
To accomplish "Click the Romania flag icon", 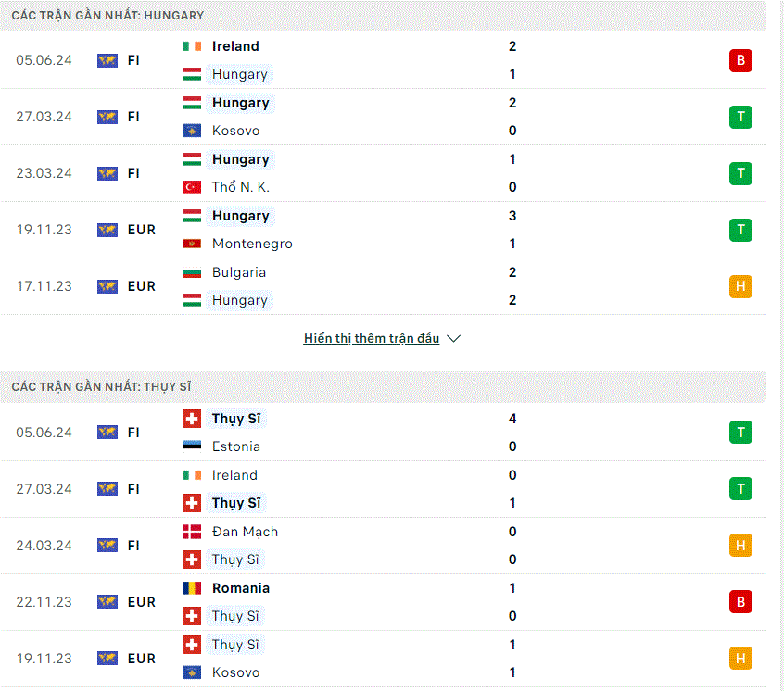I will [x=192, y=588].
